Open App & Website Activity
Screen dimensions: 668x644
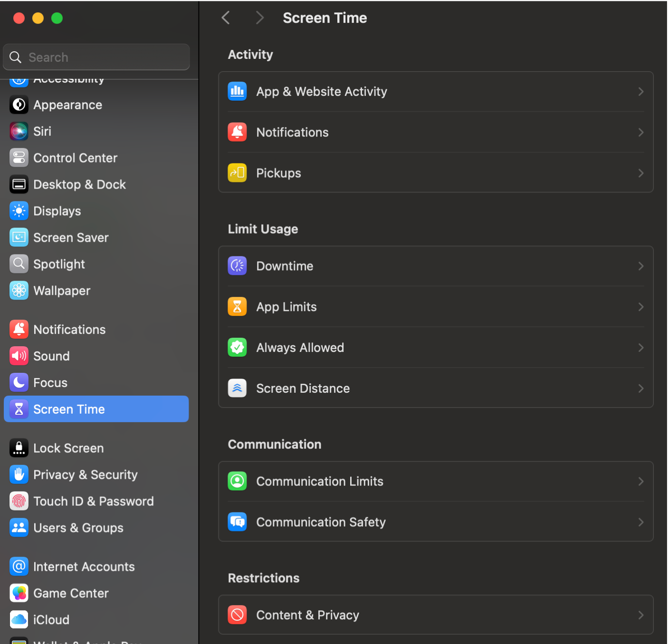tap(322, 91)
